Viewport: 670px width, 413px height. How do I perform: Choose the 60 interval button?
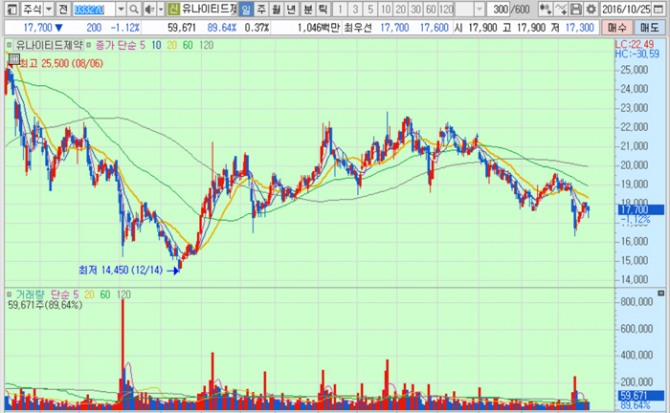pos(431,9)
